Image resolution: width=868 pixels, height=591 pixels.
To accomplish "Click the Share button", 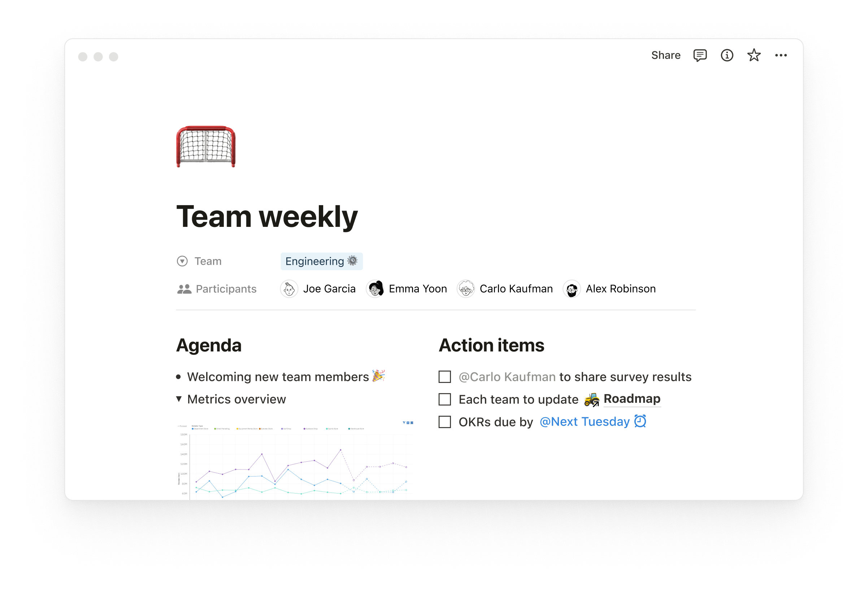I will 666,55.
